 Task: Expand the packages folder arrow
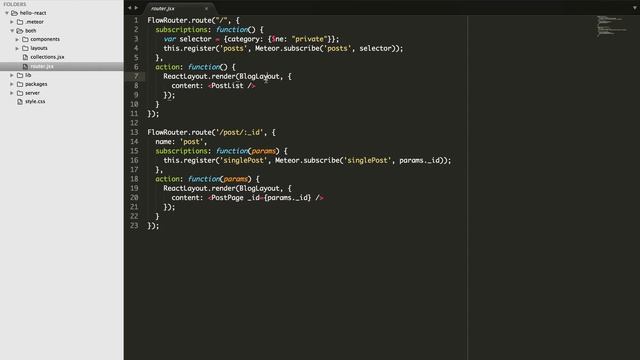[12, 84]
